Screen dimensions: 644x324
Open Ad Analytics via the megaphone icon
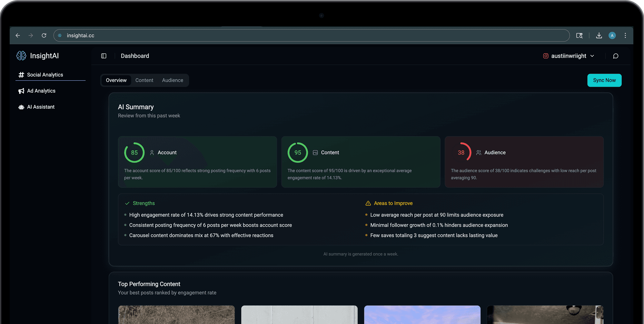[21, 91]
